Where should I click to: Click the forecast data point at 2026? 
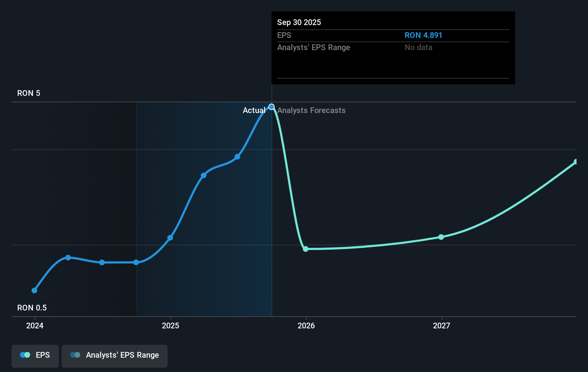click(x=305, y=249)
